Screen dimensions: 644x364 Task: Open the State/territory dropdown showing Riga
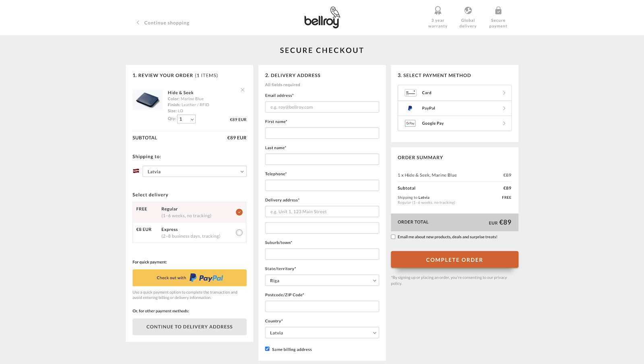322,280
